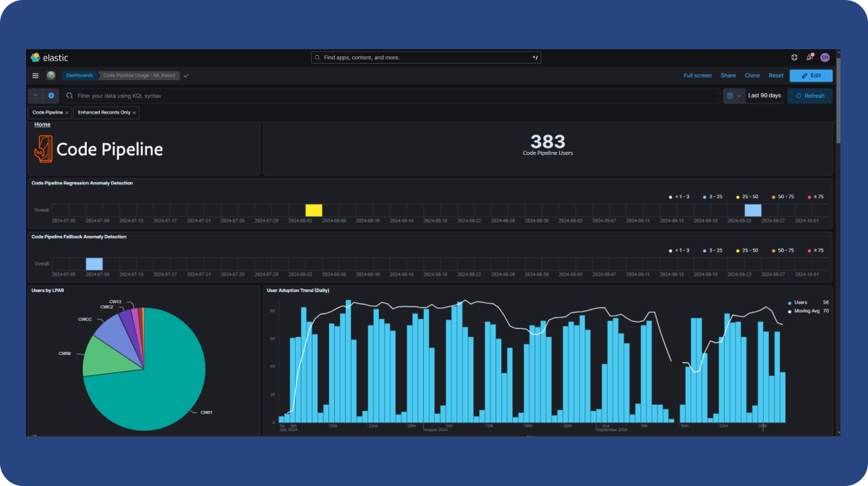The height and width of the screenshot is (486, 868).
Task: Remove the Code Pipeline filter pill
Action: point(67,113)
